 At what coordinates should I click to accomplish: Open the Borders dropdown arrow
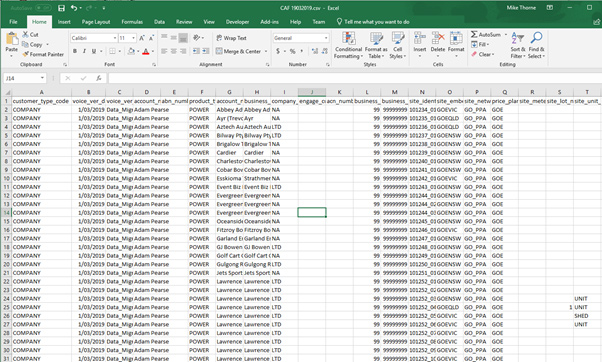pos(120,51)
